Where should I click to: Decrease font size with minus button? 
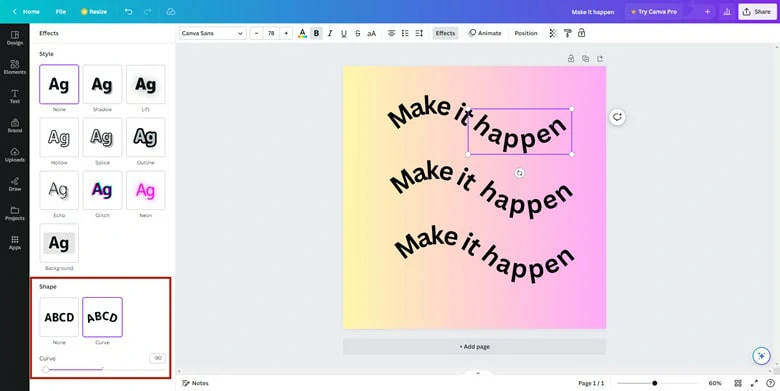[257, 33]
